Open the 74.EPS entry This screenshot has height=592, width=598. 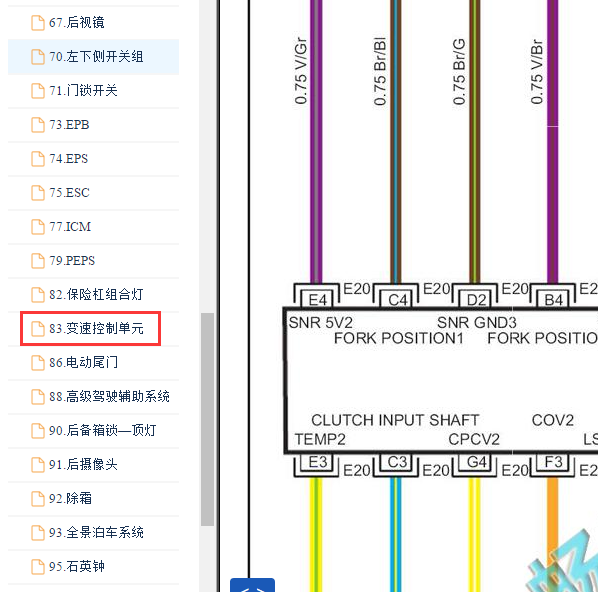point(93,158)
